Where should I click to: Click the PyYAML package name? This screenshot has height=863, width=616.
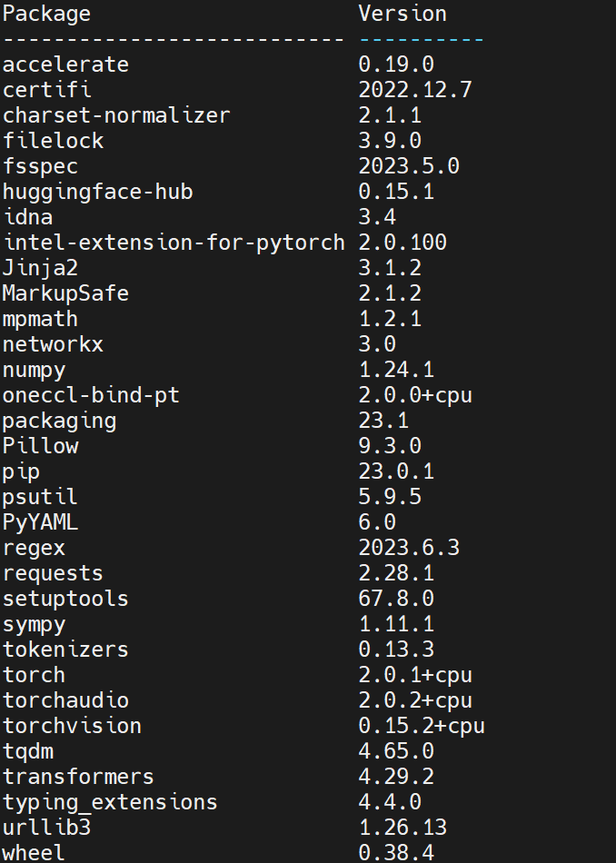coord(40,521)
